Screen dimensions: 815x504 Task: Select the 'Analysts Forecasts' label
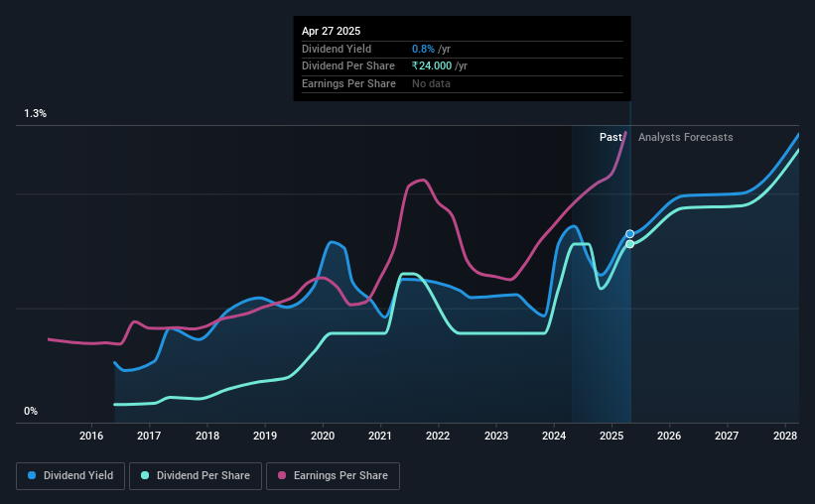tap(686, 137)
